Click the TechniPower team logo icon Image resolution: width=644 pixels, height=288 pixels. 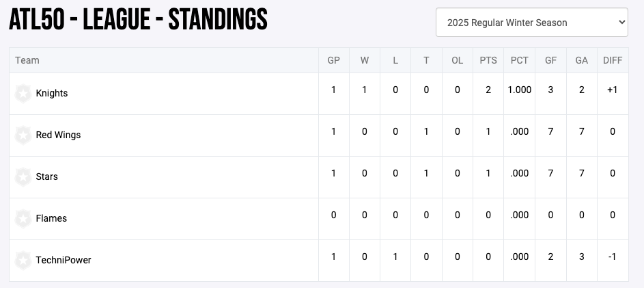pyautogui.click(x=24, y=260)
